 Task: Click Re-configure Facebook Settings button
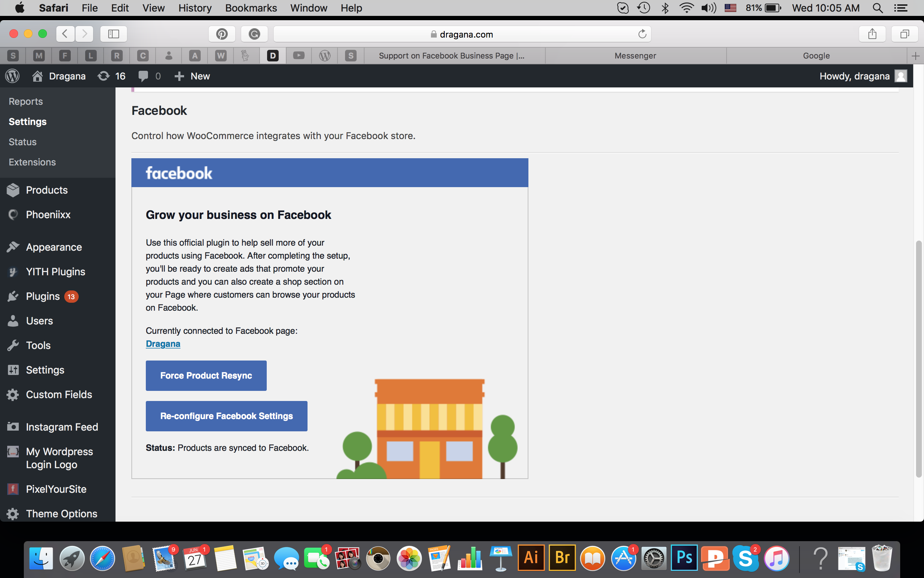coord(226,416)
